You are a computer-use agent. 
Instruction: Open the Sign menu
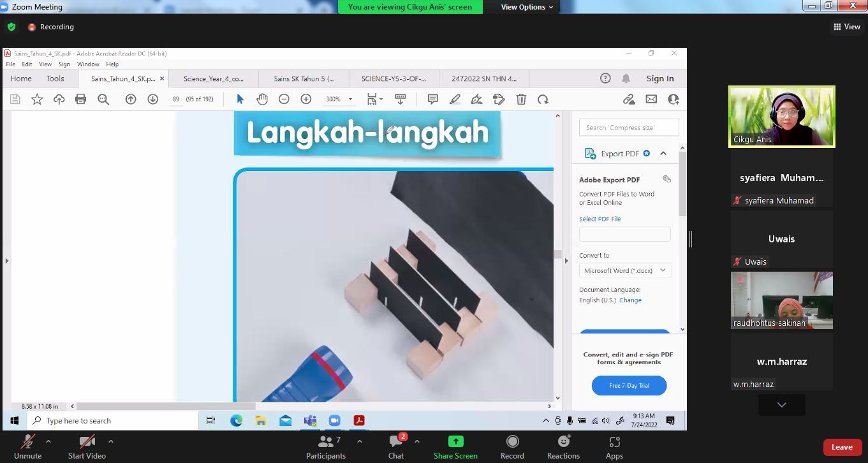pos(64,64)
